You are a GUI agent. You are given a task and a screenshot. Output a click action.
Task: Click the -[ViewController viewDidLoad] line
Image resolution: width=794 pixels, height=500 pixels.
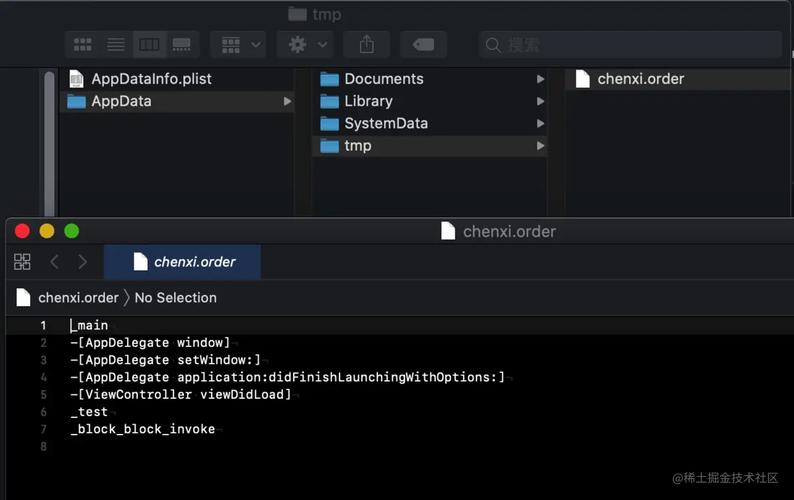[x=181, y=395]
